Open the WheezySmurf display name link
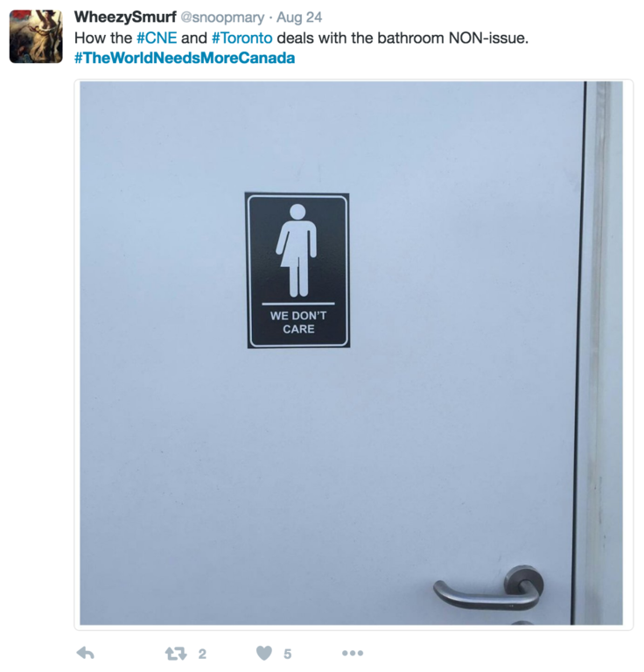The width and height of the screenshot is (644, 672). [x=125, y=17]
